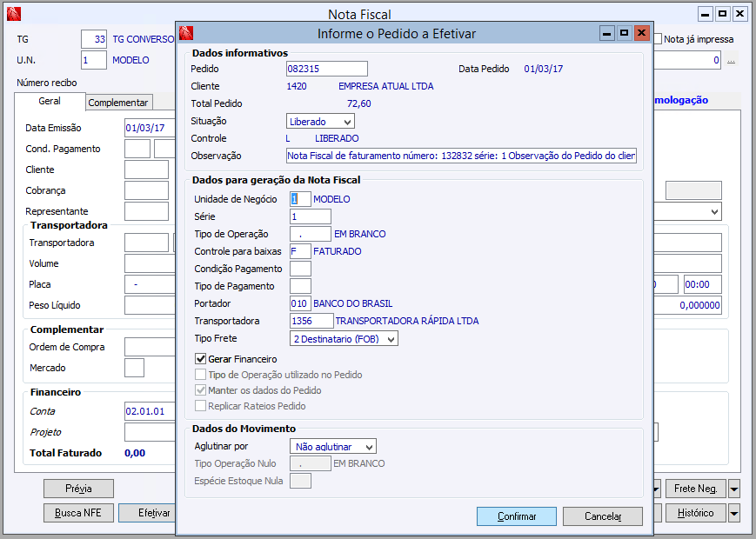Check Tipo de Operação utilizado no Pedido
This screenshot has height=539, width=756.
[201, 375]
